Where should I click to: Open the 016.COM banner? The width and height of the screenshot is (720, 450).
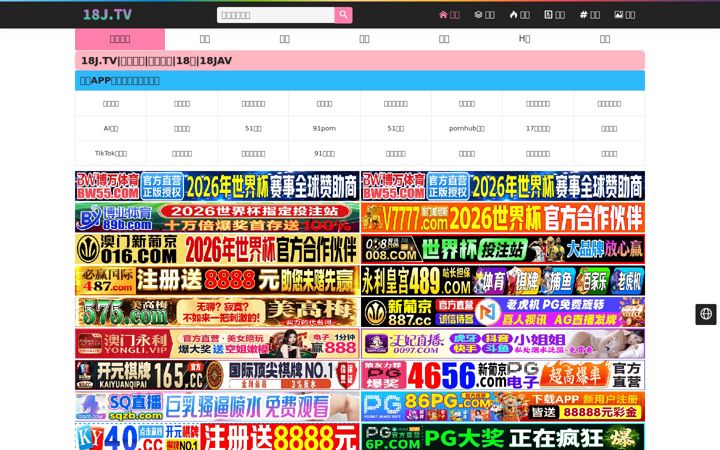[217, 249]
